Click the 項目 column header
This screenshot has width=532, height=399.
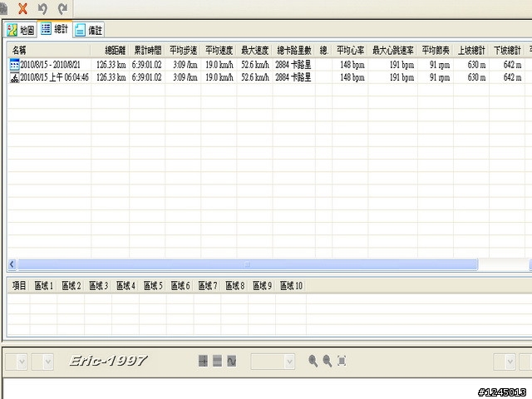19,286
